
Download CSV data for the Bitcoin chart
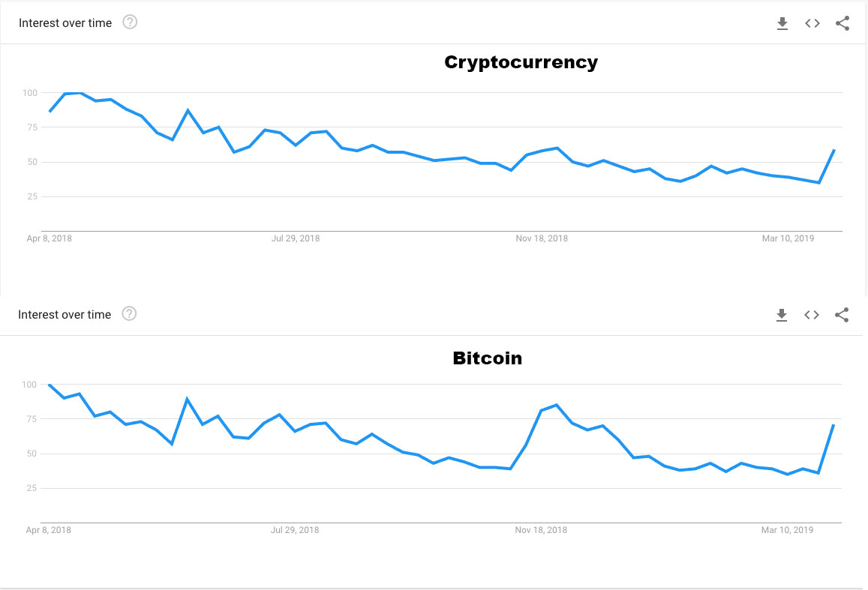(782, 315)
